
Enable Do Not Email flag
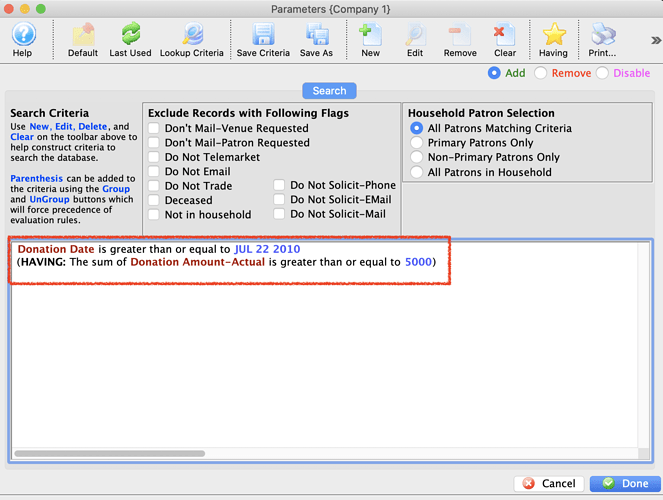point(154,171)
